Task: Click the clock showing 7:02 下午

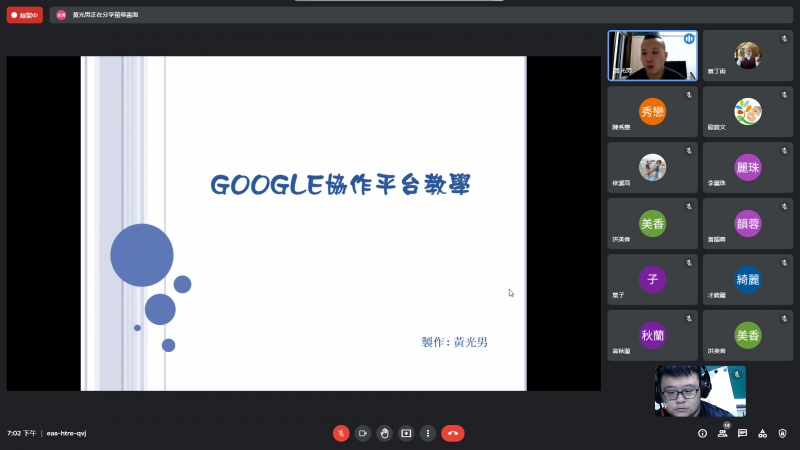Action: click(x=21, y=433)
